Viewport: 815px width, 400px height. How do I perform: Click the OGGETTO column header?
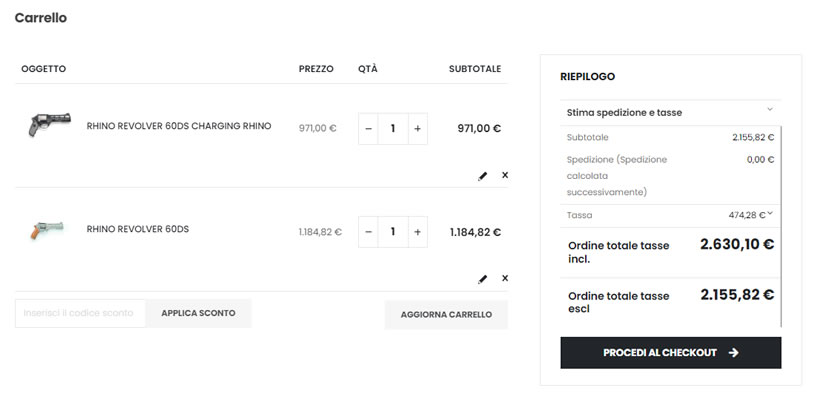44,69
